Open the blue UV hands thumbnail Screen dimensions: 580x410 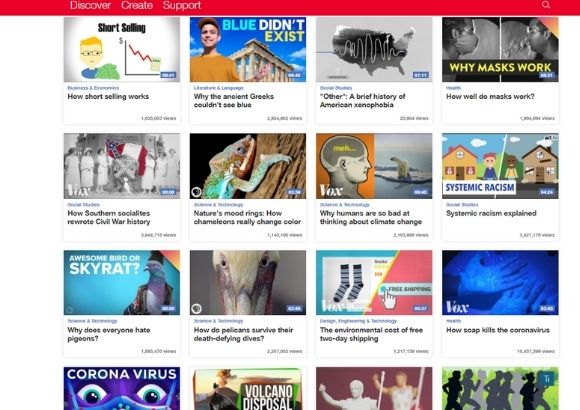click(500, 283)
